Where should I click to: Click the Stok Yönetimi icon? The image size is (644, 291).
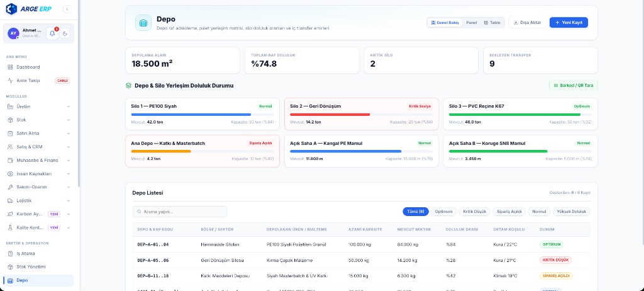point(10,266)
